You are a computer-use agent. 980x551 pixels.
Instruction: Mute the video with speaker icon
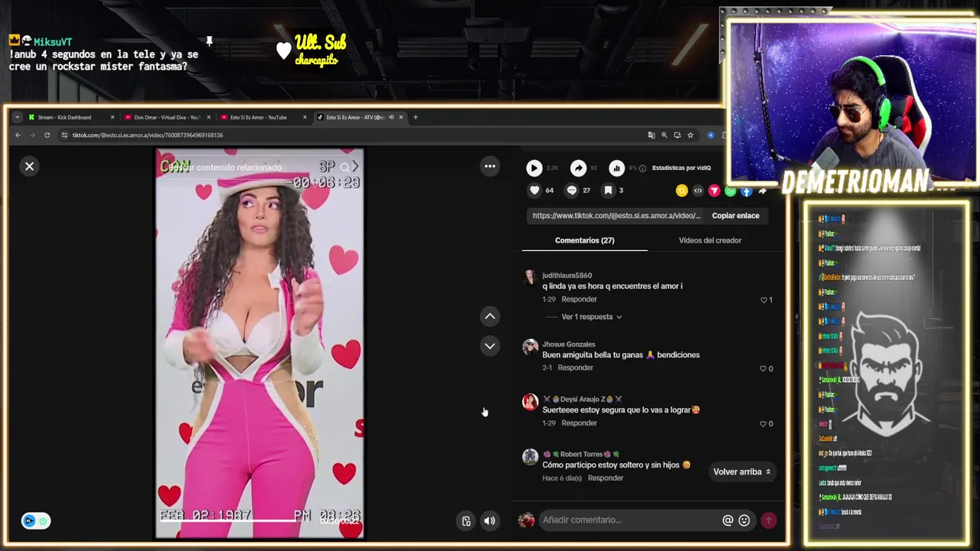490,521
